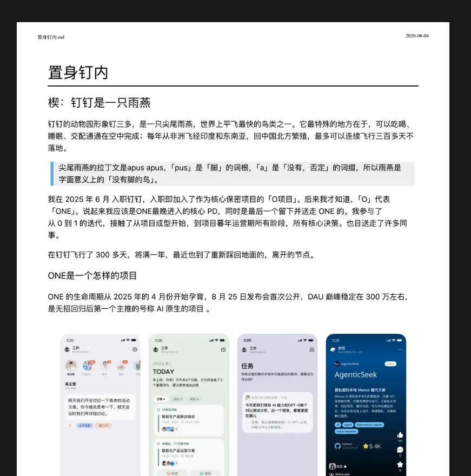
Task: Open the 智能化产品联合验收 schedule card
Action: 189,420
